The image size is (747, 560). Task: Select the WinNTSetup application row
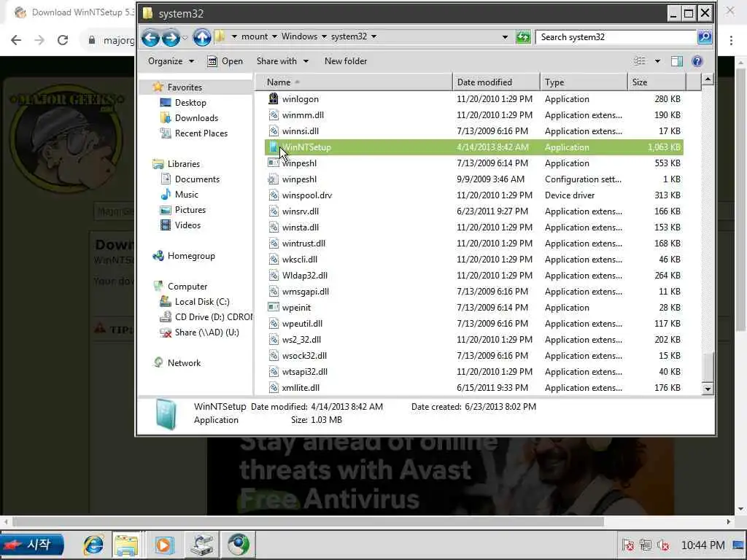tap(474, 147)
